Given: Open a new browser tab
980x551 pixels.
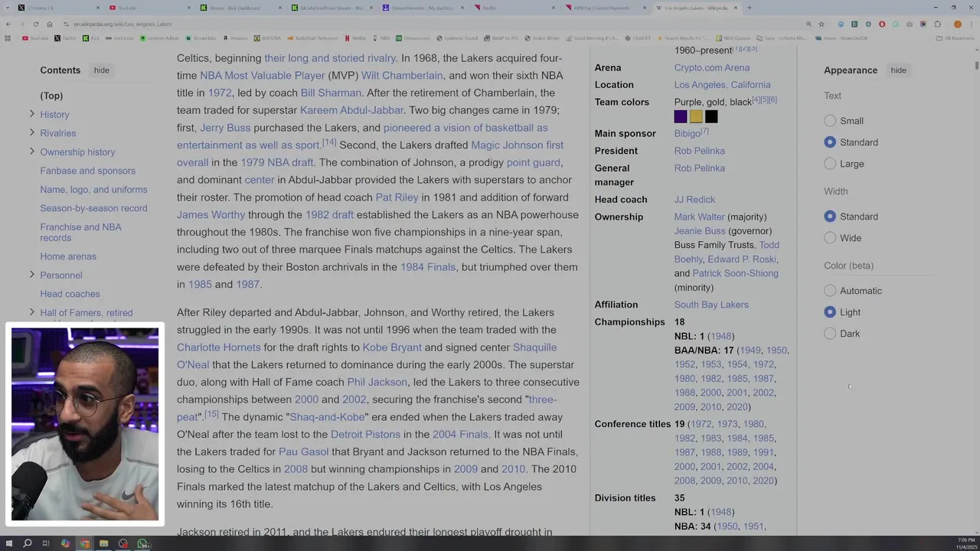Looking at the screenshot, I should (x=749, y=8).
